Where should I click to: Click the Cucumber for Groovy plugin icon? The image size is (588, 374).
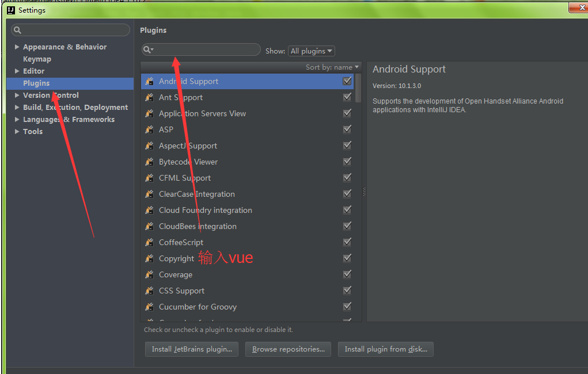tap(149, 307)
